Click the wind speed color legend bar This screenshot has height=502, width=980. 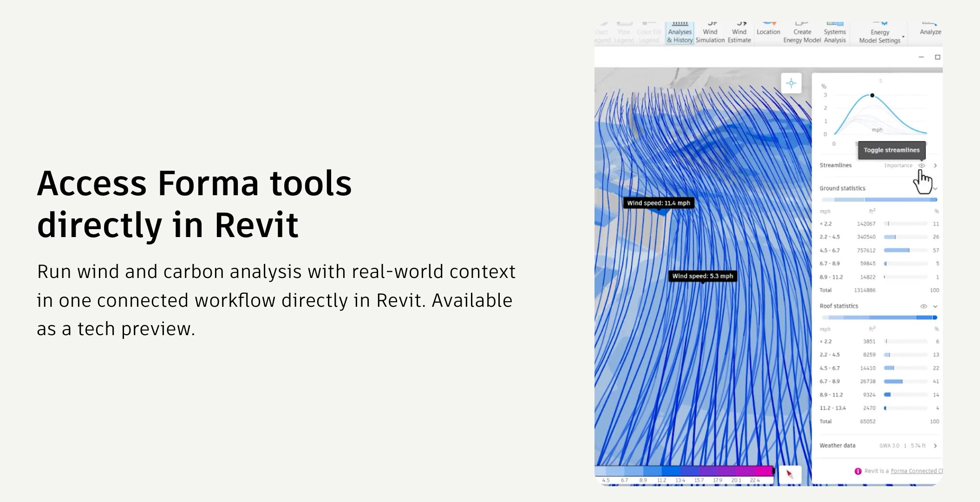pyautogui.click(x=684, y=471)
